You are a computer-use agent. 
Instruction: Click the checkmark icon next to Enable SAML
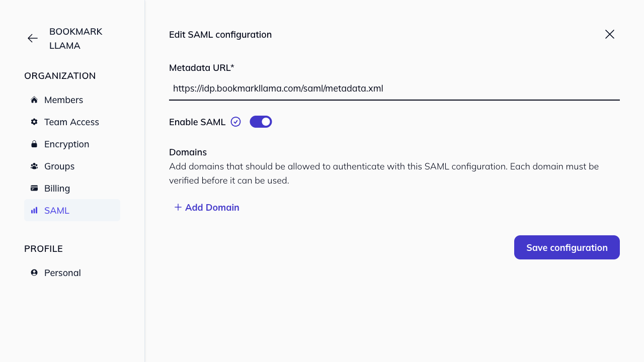click(x=235, y=121)
